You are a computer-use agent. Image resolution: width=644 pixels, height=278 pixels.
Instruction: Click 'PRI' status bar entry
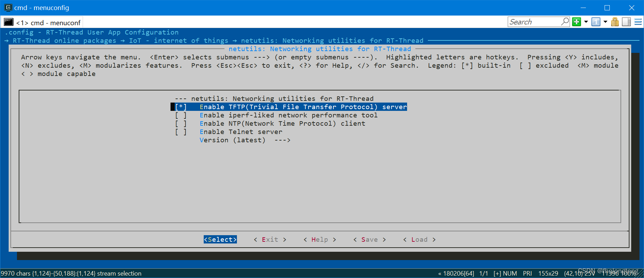[527, 274]
